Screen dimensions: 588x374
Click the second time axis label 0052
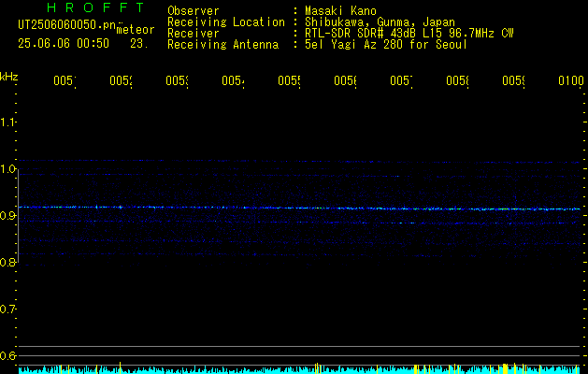(122, 81)
